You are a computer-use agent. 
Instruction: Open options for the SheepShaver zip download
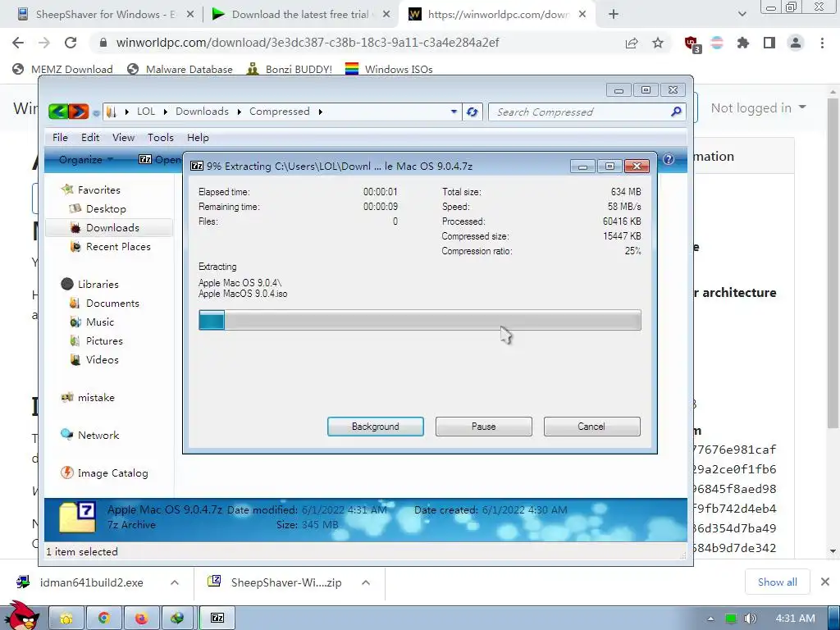[x=366, y=582]
